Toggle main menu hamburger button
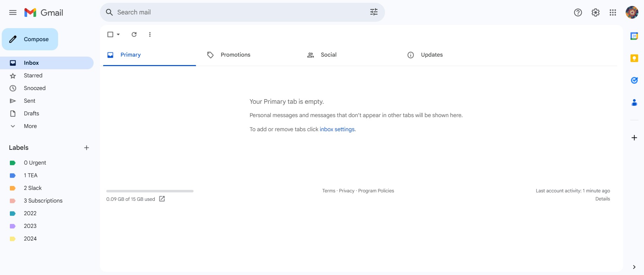Viewport: 644px width, 275px height. pos(13,13)
